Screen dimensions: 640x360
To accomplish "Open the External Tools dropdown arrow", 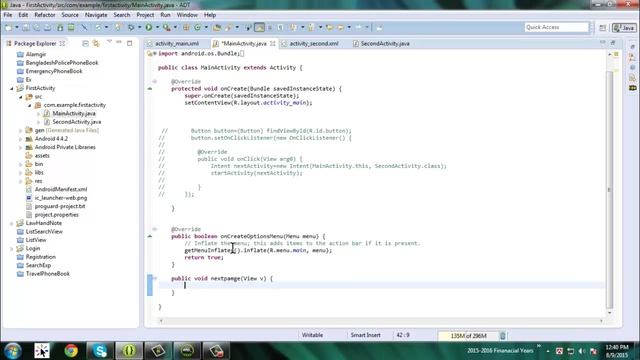I will [175, 27].
